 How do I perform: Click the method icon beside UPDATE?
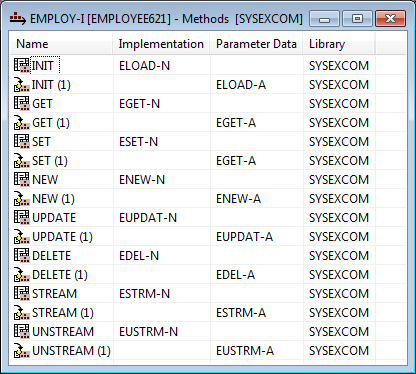point(22,217)
